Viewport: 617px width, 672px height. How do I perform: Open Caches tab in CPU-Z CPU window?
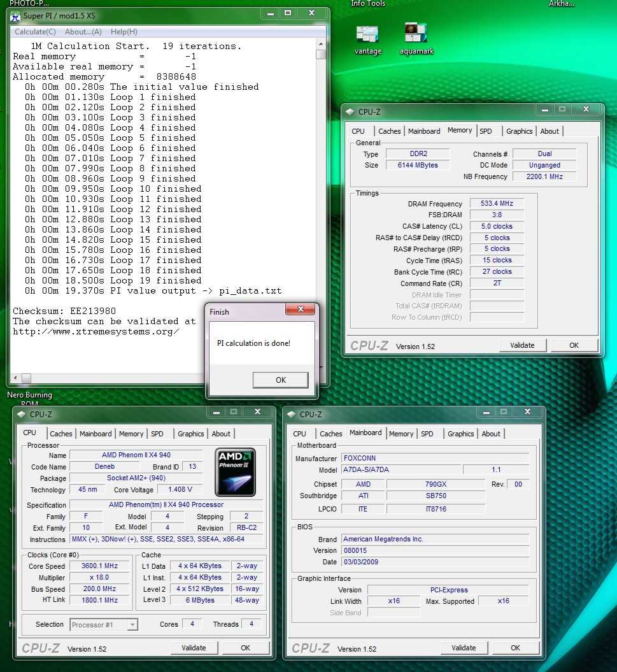[61, 434]
